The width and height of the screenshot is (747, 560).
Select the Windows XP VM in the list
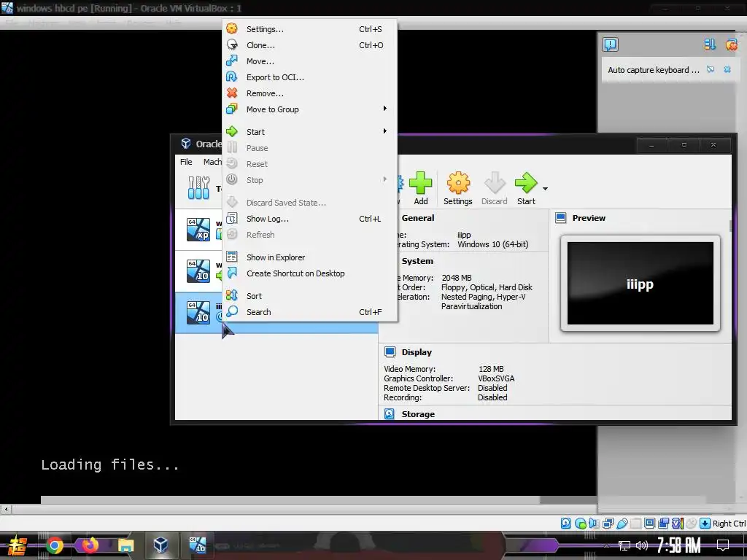(198, 230)
